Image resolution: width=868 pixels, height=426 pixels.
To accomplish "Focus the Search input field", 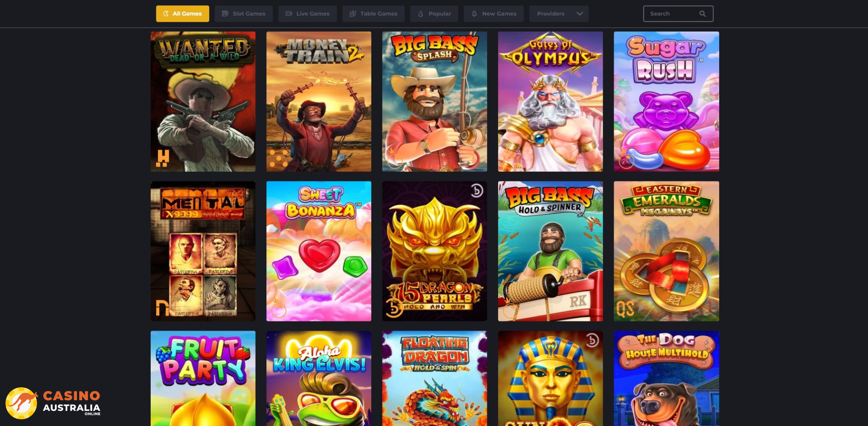I will pyautogui.click(x=678, y=14).
